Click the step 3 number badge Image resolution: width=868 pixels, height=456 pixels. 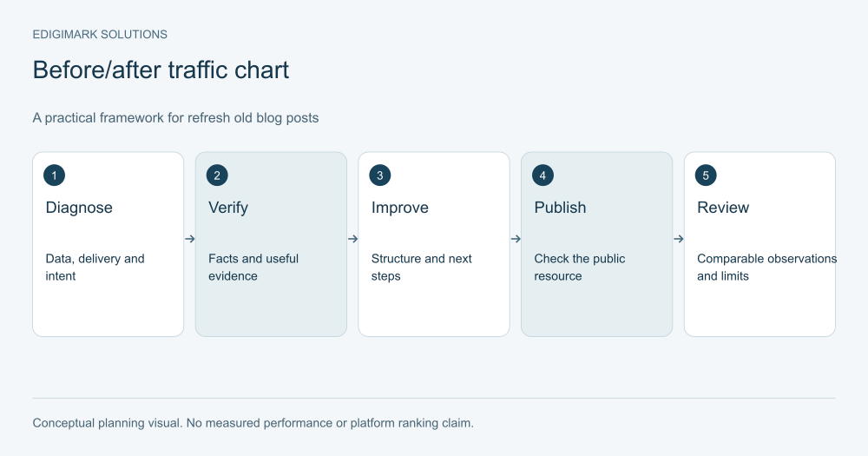[x=380, y=175]
